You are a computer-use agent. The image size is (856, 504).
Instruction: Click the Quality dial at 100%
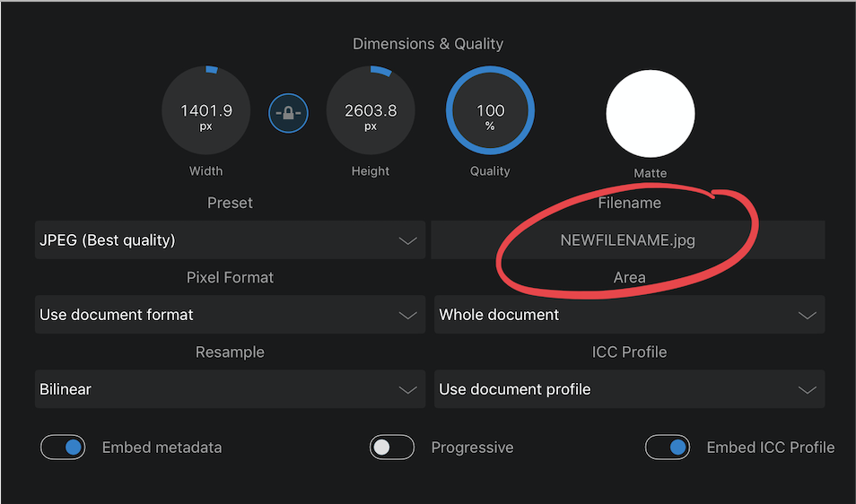coord(490,113)
